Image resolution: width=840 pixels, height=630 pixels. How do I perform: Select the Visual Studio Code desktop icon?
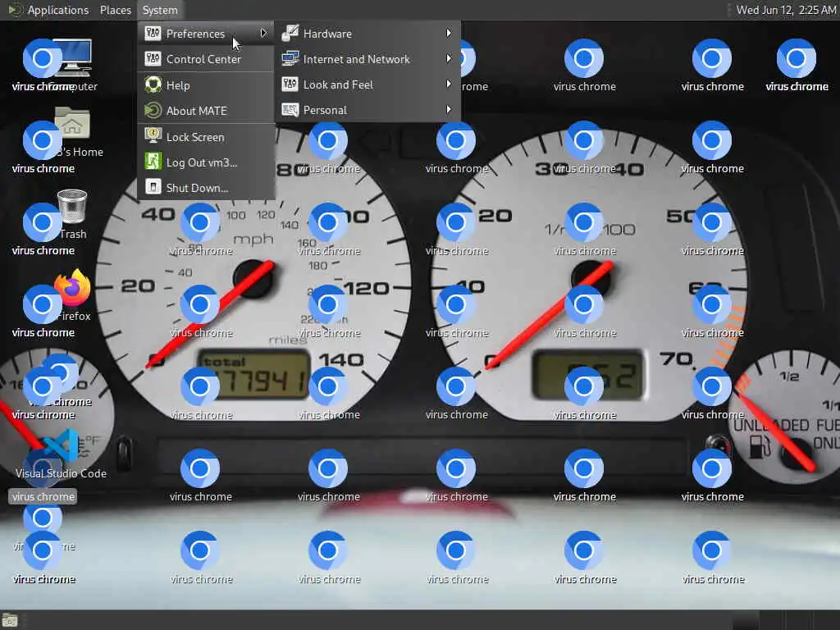coord(61,445)
